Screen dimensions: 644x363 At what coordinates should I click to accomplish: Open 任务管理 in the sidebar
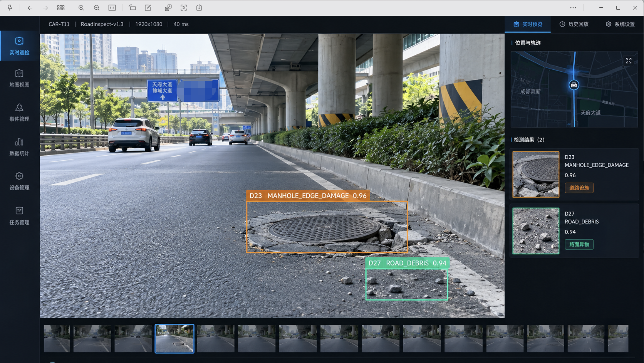[19, 216]
